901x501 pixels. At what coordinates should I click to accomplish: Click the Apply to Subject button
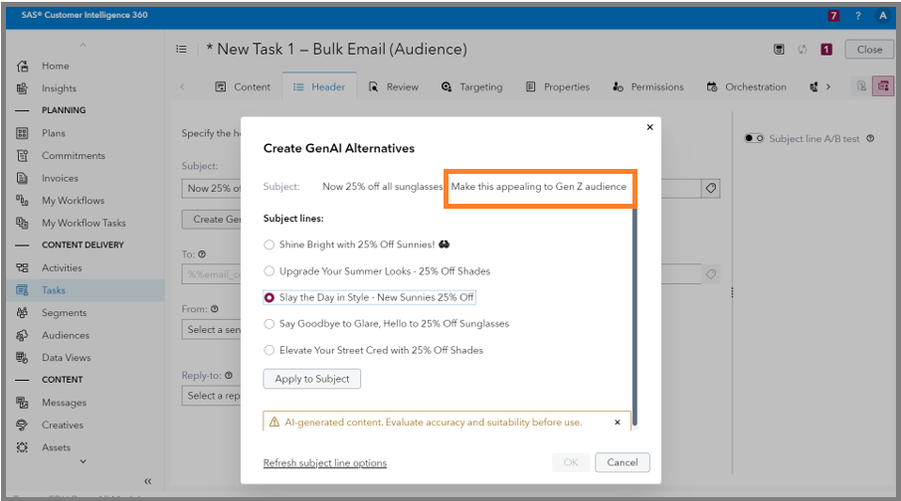tap(312, 379)
